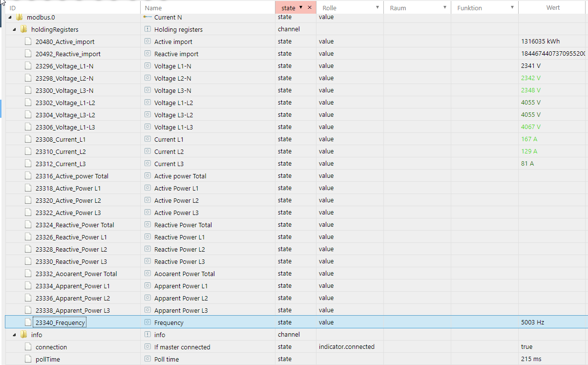Collapse the holdingRegisters folder

point(15,30)
